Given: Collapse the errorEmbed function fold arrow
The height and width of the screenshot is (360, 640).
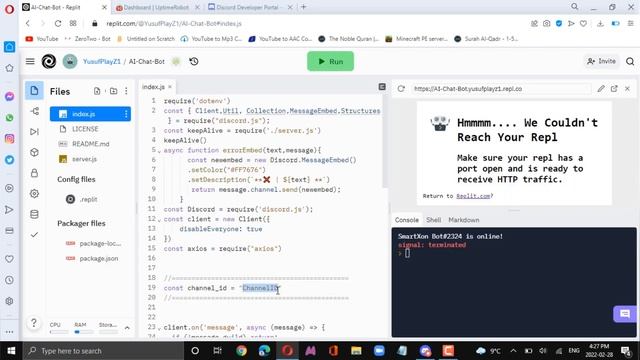Looking at the screenshot, I should click(160, 151).
